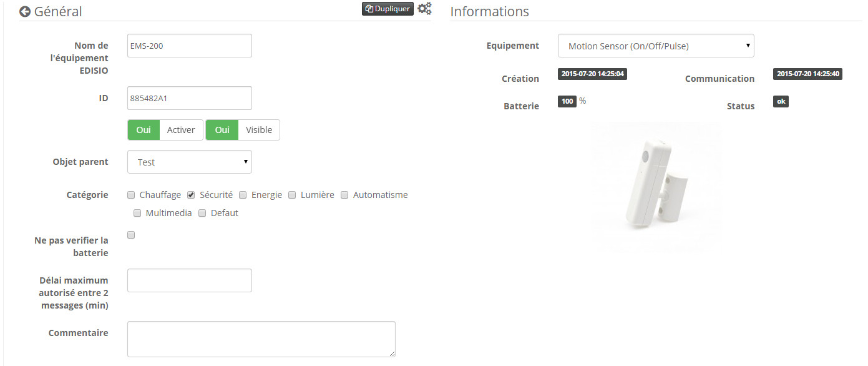Click the Communication date 2015-07-20 14:25:40
The height and width of the screenshot is (366, 868).
point(808,74)
